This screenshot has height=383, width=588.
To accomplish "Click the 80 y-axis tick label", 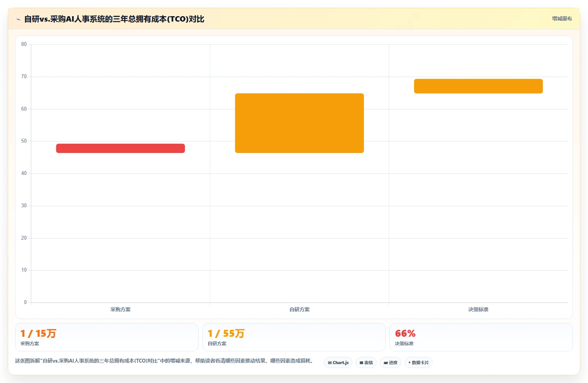I will [x=24, y=44].
